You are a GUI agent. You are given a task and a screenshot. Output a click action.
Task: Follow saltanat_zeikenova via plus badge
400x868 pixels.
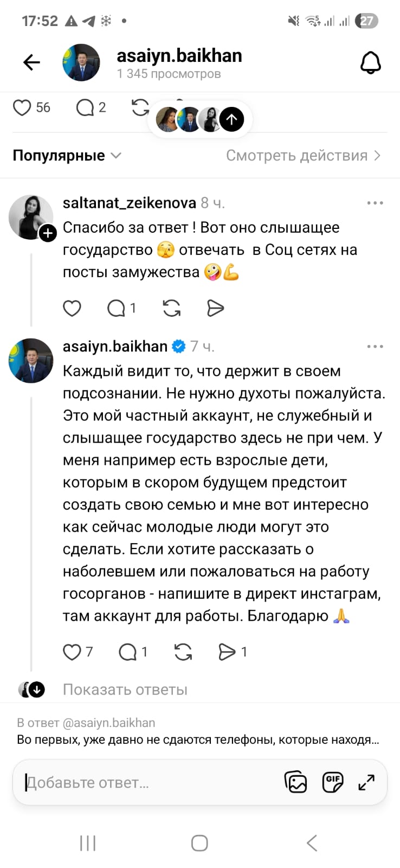pyautogui.click(x=48, y=233)
